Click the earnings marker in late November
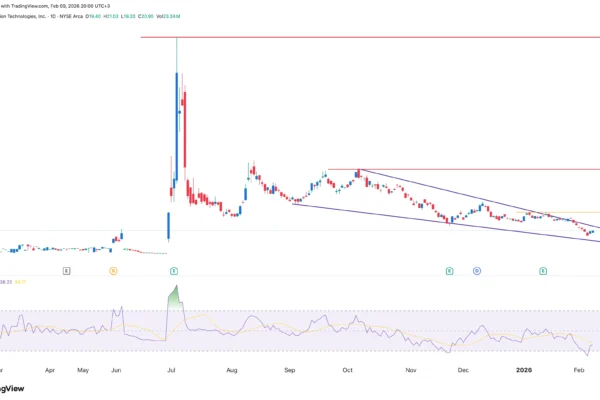 pos(450,271)
